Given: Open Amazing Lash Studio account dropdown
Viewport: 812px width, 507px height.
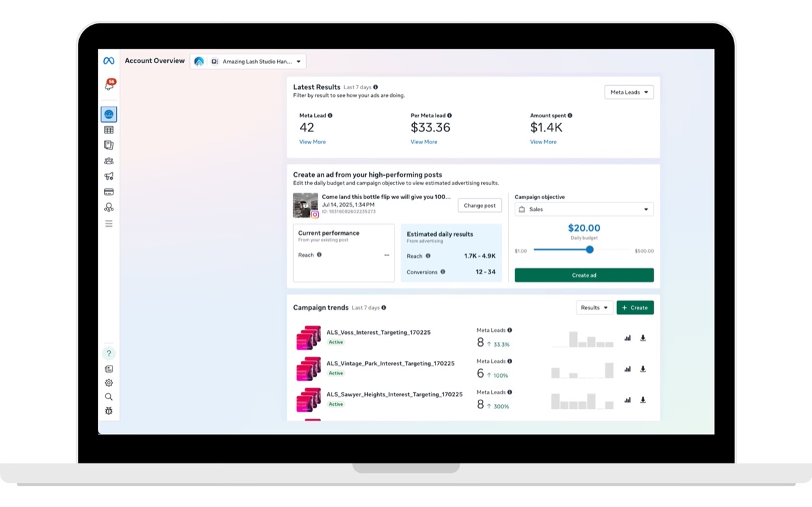Looking at the screenshot, I should pos(248,62).
